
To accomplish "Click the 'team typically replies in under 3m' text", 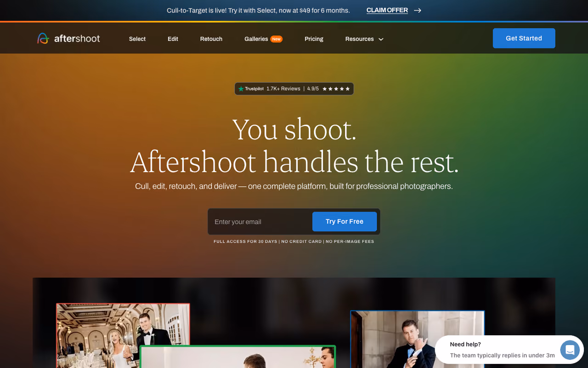I will tap(503, 356).
